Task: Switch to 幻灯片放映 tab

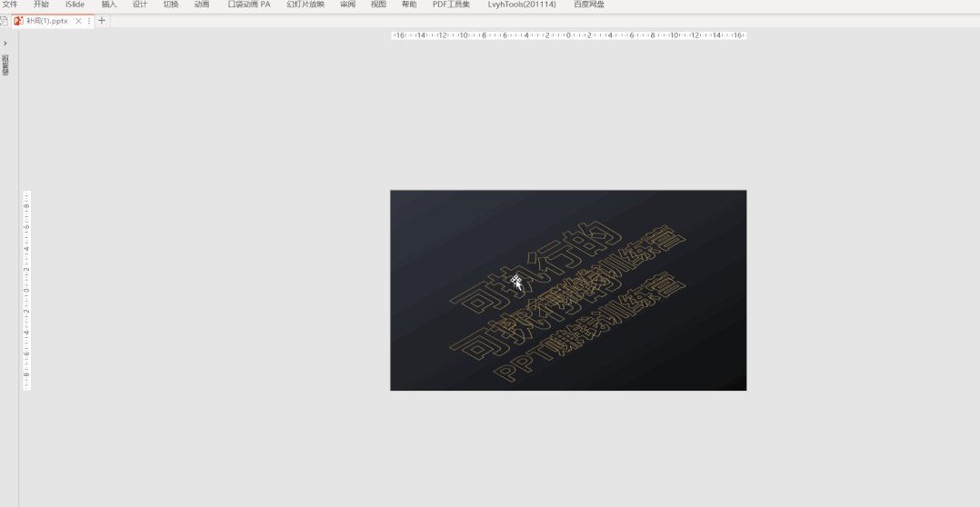Action: (x=305, y=5)
